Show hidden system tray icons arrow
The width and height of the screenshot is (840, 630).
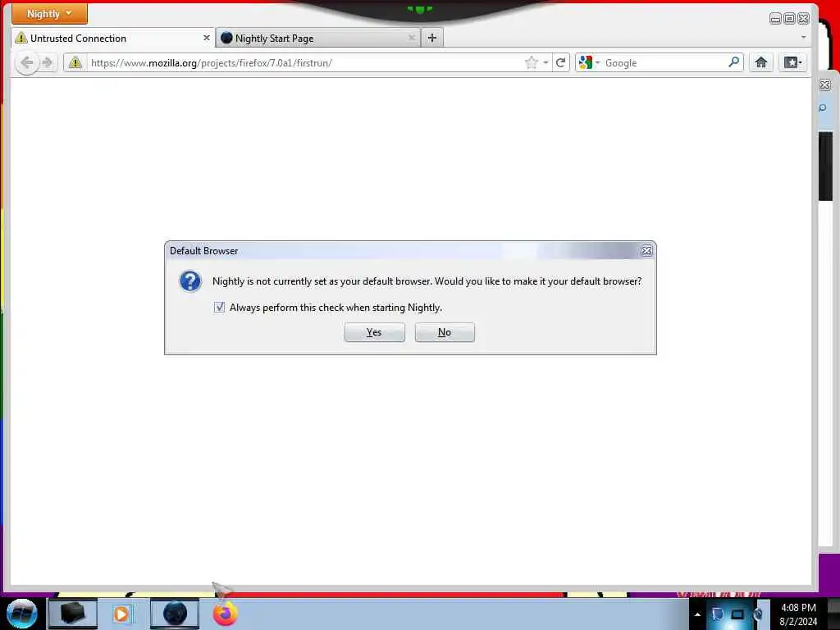(697, 614)
